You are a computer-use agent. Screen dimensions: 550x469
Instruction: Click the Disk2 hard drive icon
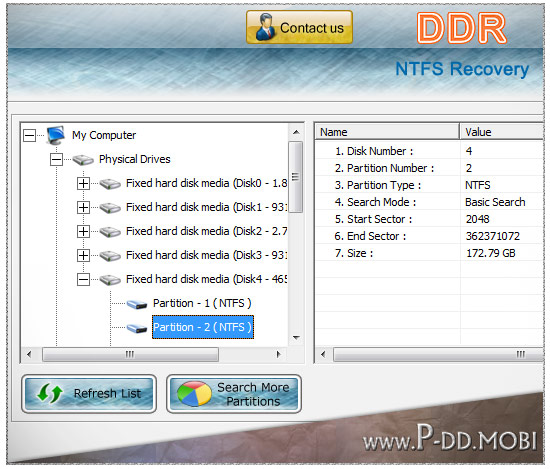(x=110, y=232)
